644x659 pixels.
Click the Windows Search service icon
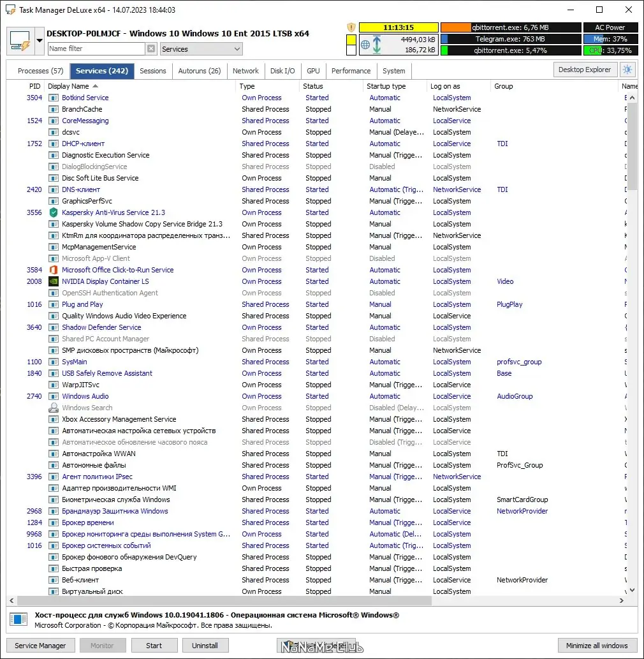(x=54, y=408)
